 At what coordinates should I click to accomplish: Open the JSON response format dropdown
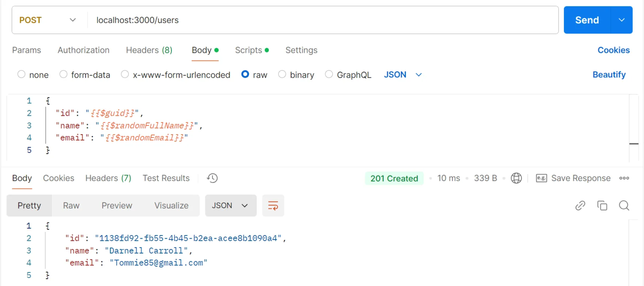(231, 205)
